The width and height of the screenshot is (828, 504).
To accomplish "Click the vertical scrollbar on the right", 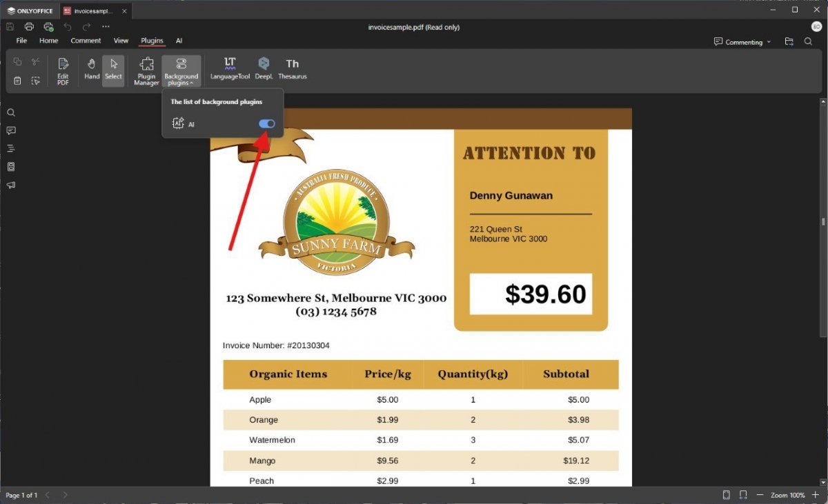I will [822, 222].
